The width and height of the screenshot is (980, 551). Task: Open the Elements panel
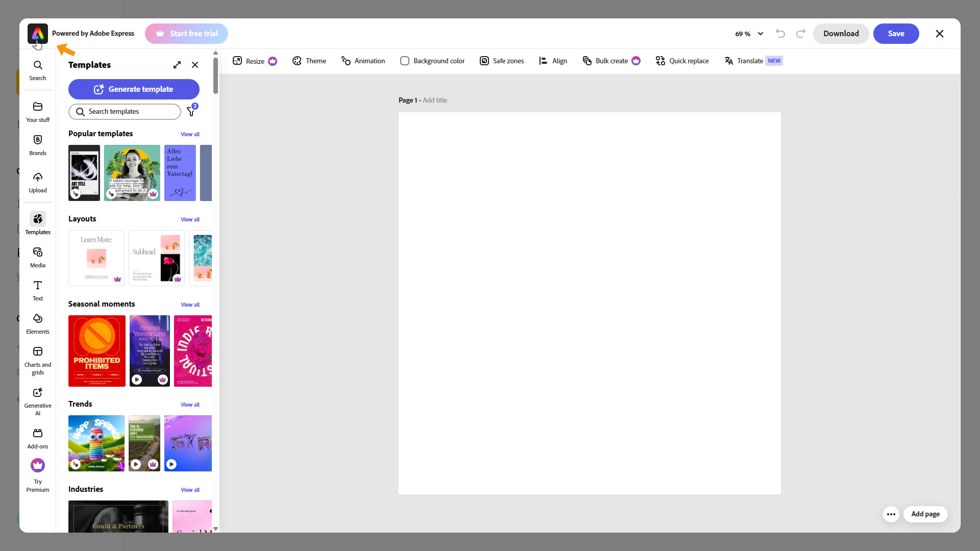point(38,323)
